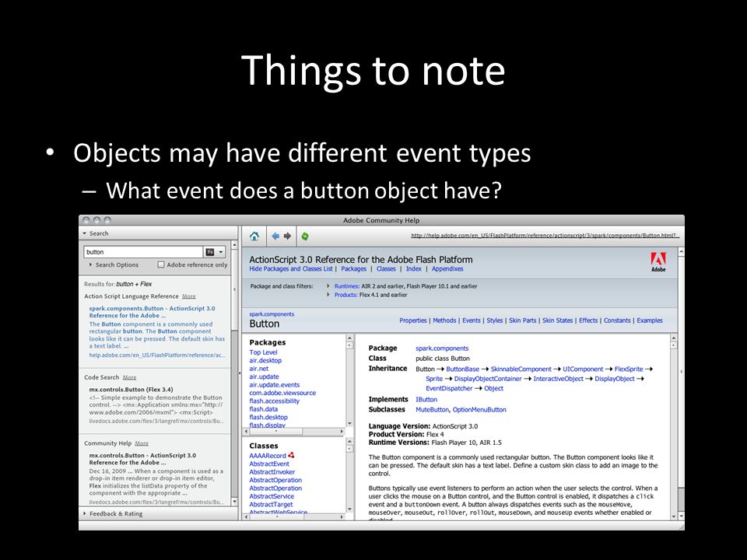
Task: Open the search scope dropdown arrow
Action: (221, 252)
